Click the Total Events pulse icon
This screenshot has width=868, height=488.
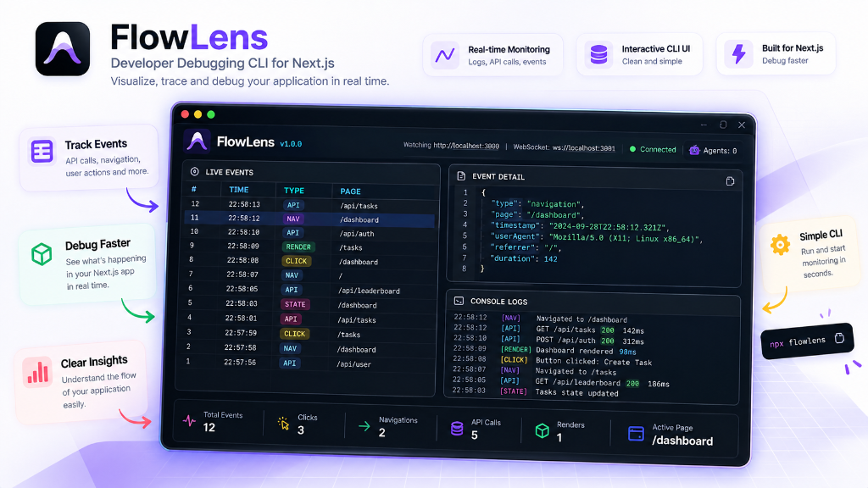pyautogui.click(x=189, y=420)
